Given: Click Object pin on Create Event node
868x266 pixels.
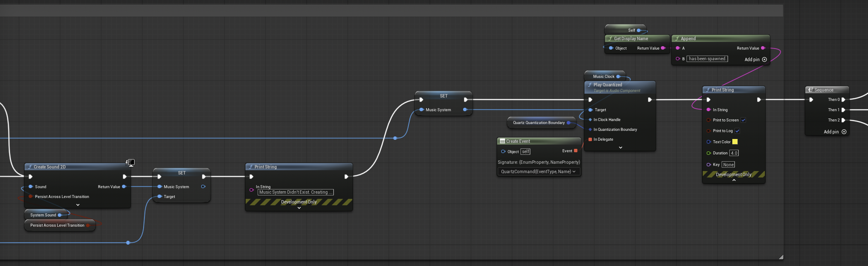Looking at the screenshot, I should pos(503,151).
